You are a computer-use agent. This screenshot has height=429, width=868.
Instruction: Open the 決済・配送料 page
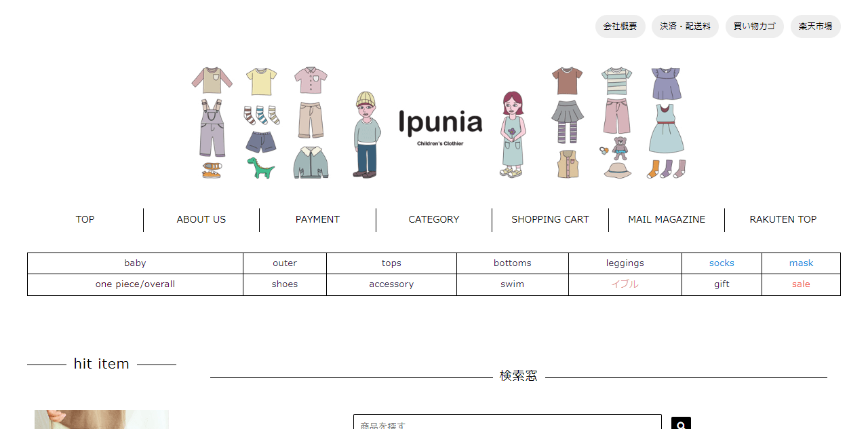685,26
